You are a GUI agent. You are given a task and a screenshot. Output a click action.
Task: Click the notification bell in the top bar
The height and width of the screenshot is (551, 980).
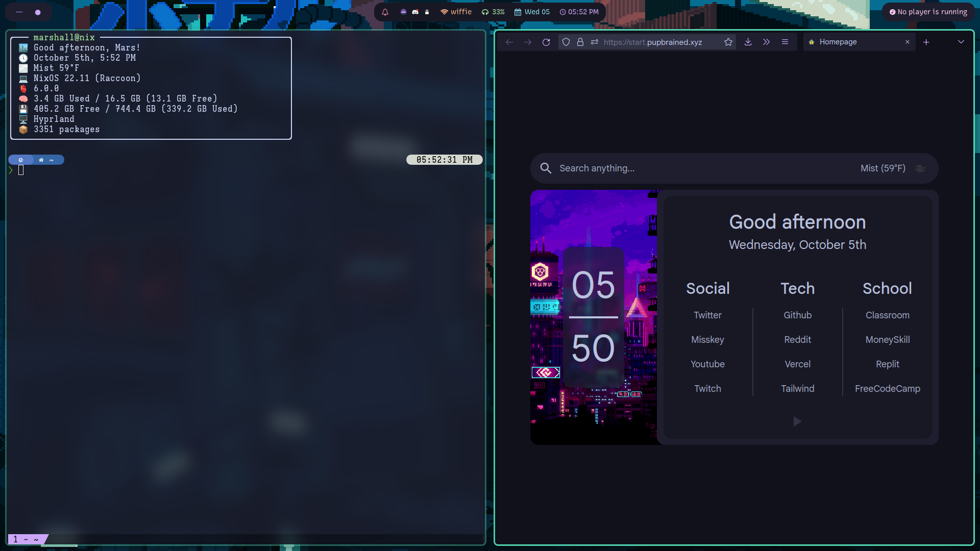point(385,12)
